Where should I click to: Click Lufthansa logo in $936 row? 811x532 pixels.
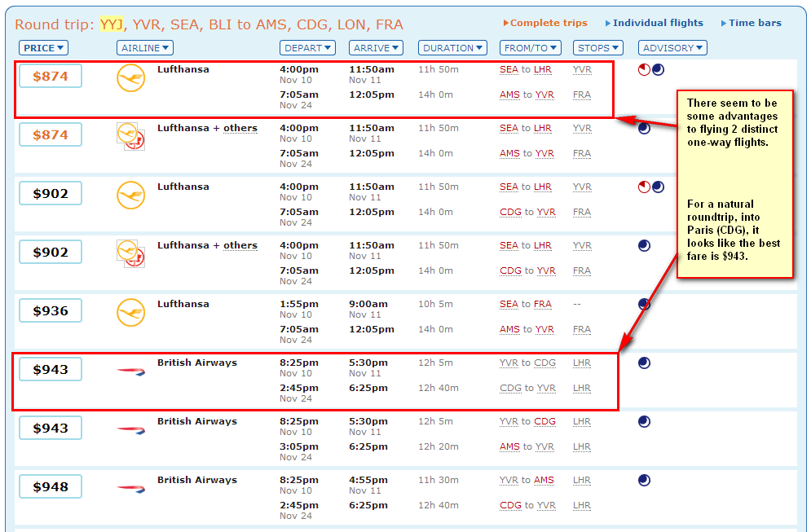click(x=131, y=313)
